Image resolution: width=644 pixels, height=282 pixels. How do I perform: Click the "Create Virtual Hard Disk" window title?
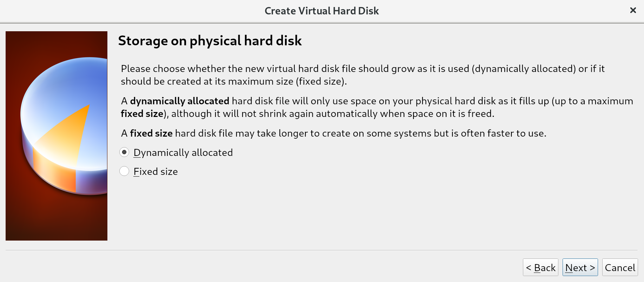[321, 11]
